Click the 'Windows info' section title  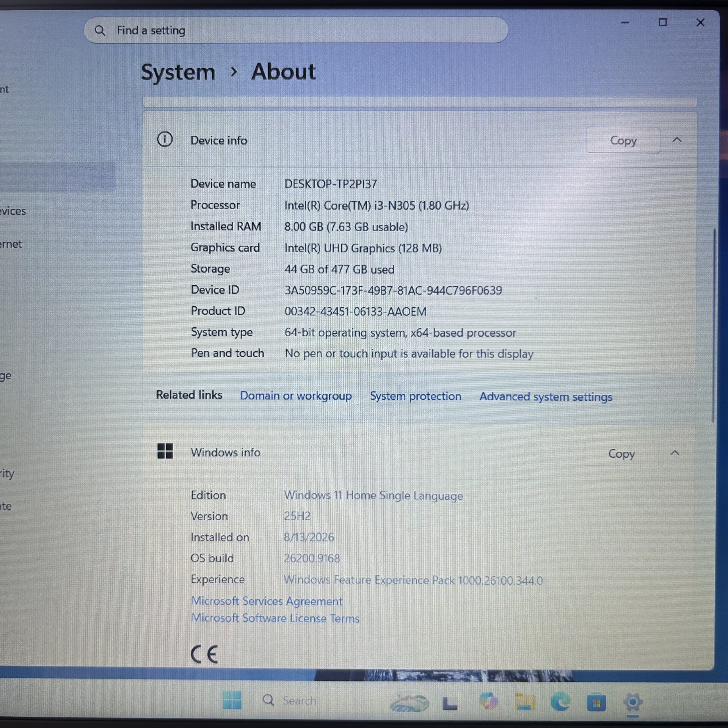226,452
